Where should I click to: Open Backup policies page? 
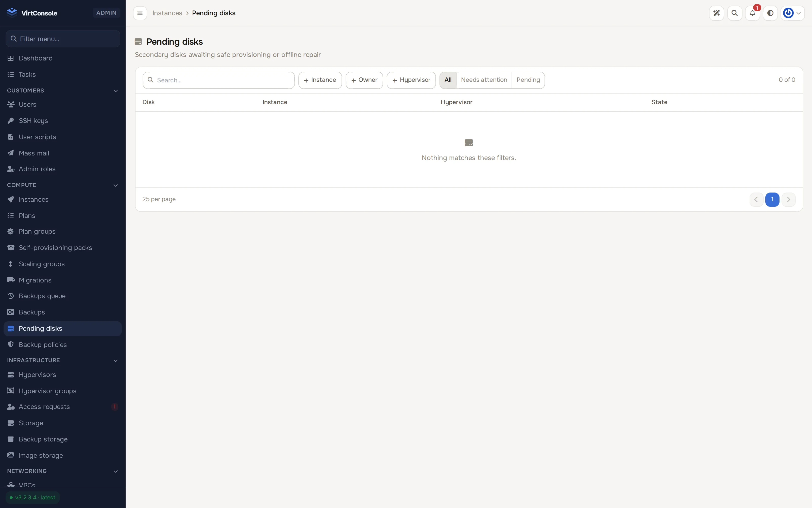[x=63, y=344]
